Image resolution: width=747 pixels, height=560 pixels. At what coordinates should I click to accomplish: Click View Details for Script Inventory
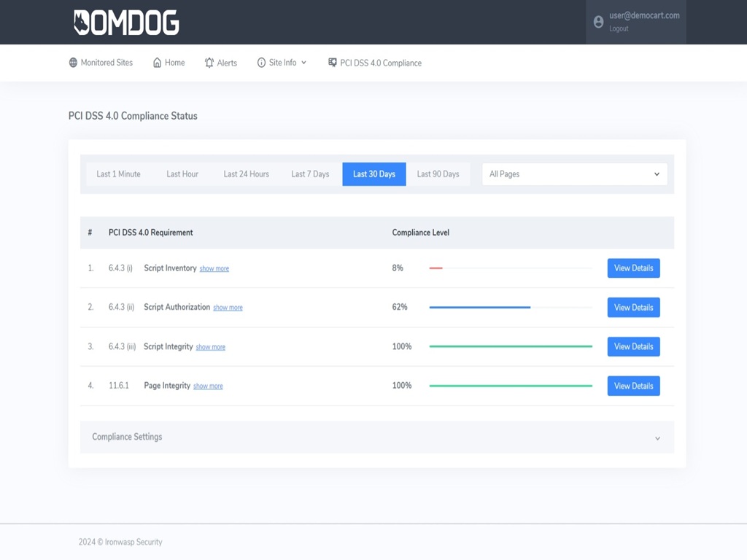point(633,268)
